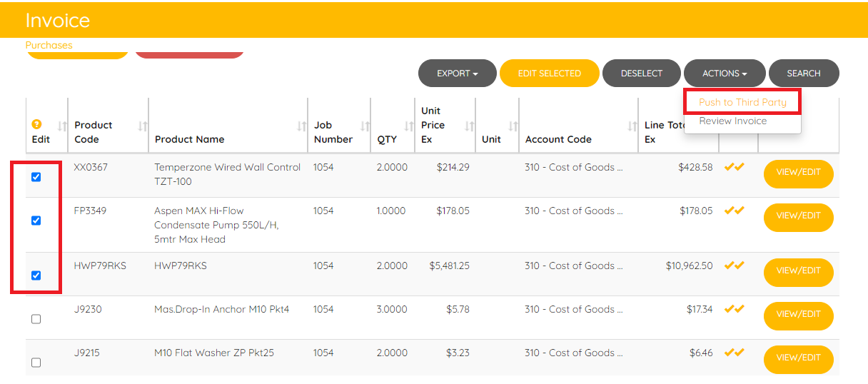The image size is (868, 384).
Task: Uncheck the XX0367 row checkbox
Action: (x=36, y=177)
